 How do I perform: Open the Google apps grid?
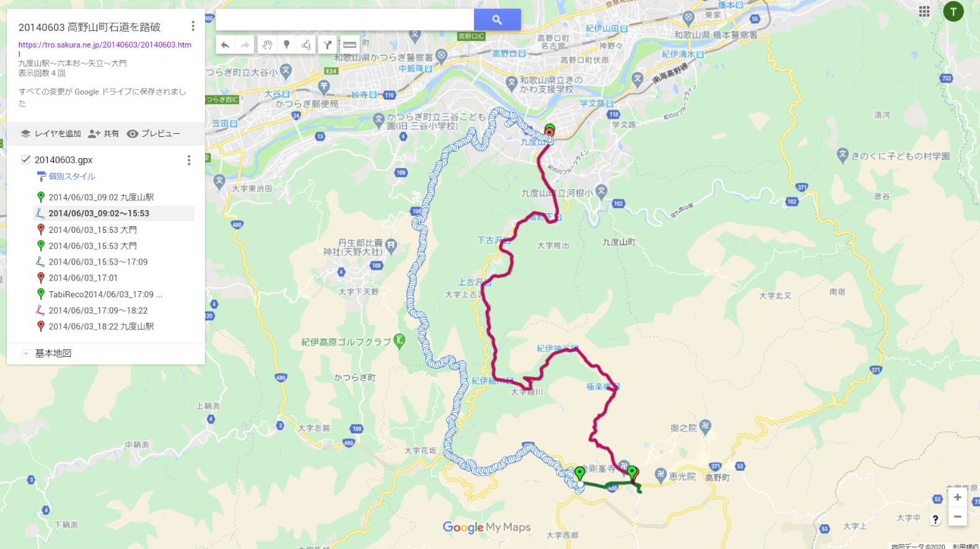[x=924, y=11]
